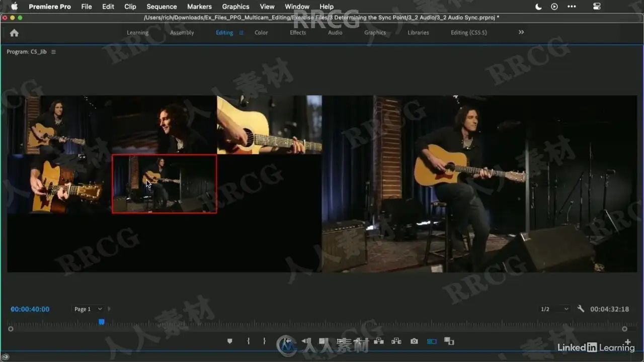Click the left zoom scroll bar handle
This screenshot has width=644, height=362.
[x=11, y=329]
